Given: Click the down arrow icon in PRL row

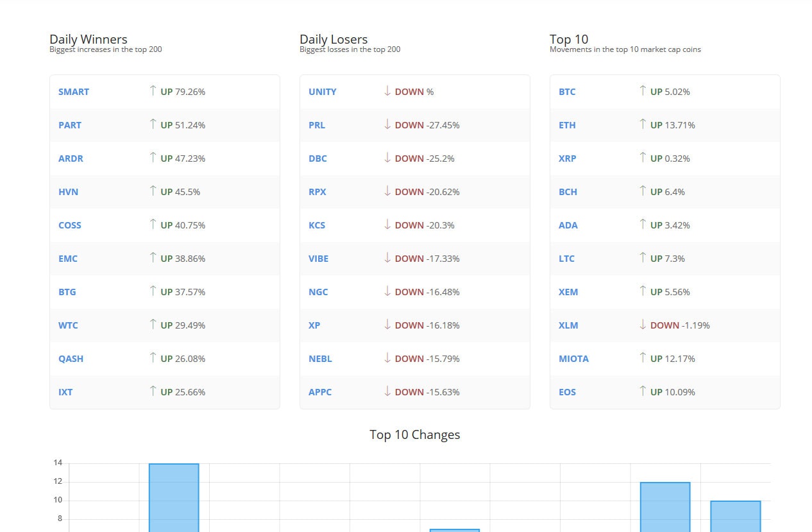Looking at the screenshot, I should [387, 124].
